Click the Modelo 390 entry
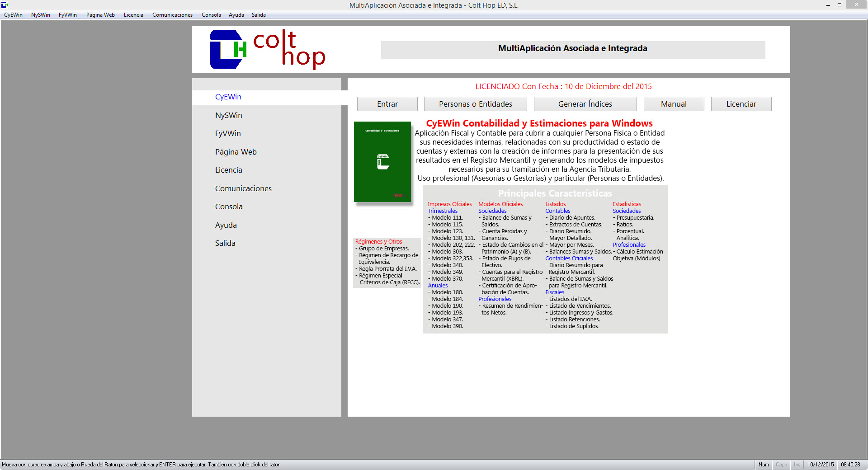 (446, 326)
